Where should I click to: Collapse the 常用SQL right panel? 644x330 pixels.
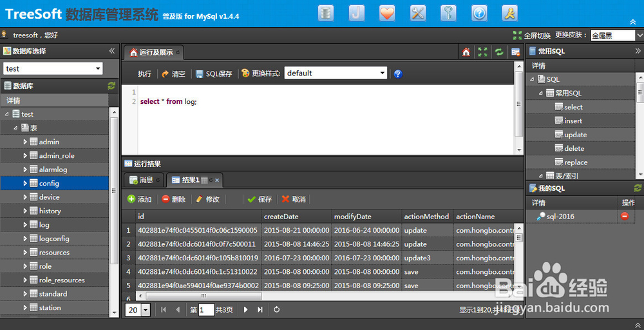(x=638, y=51)
